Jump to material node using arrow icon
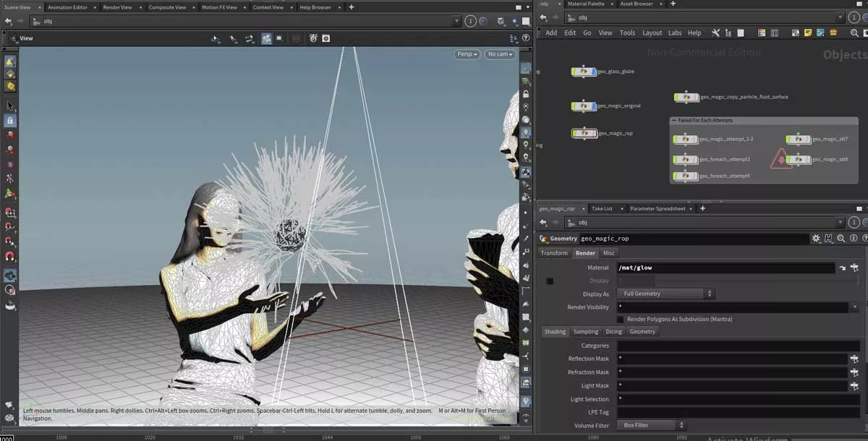 coord(842,267)
